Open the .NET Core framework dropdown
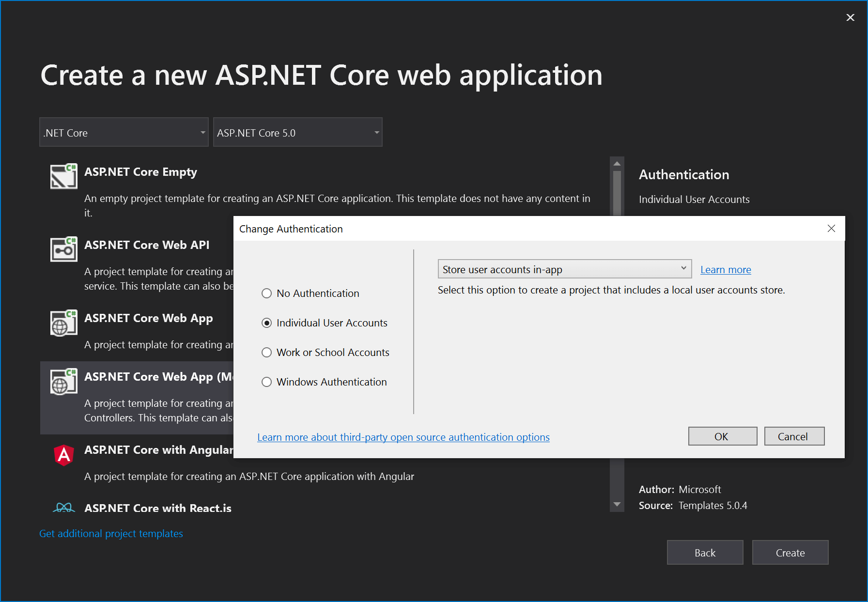 click(123, 132)
